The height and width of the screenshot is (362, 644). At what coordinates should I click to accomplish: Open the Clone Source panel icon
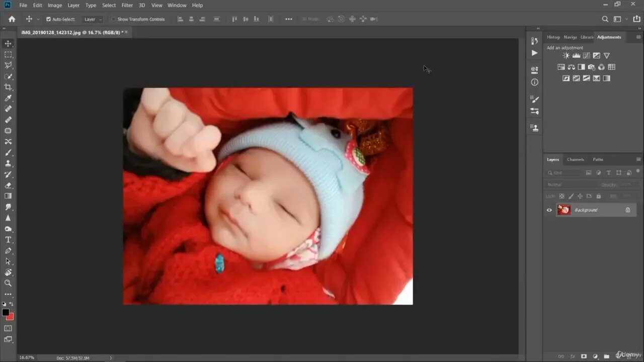[534, 128]
